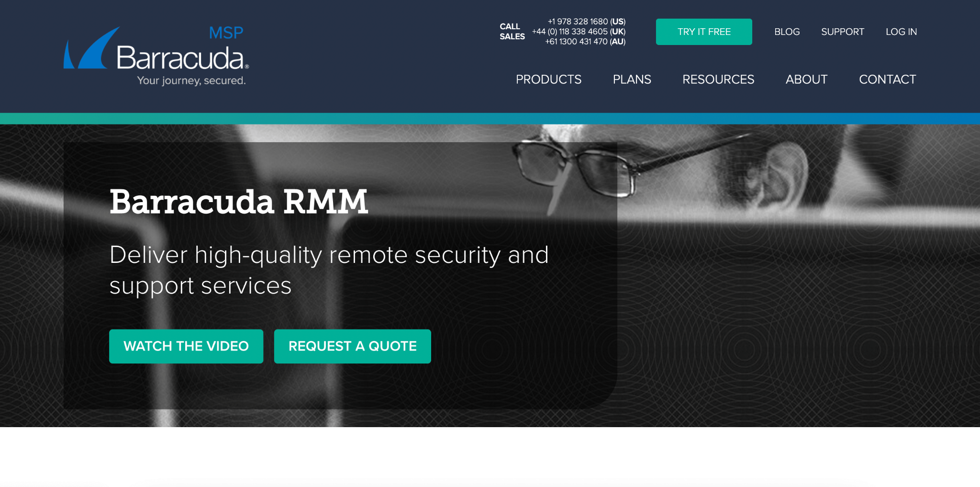This screenshot has width=980, height=487.
Task: Click the Barracuda RMM heading
Action: pyautogui.click(x=239, y=202)
